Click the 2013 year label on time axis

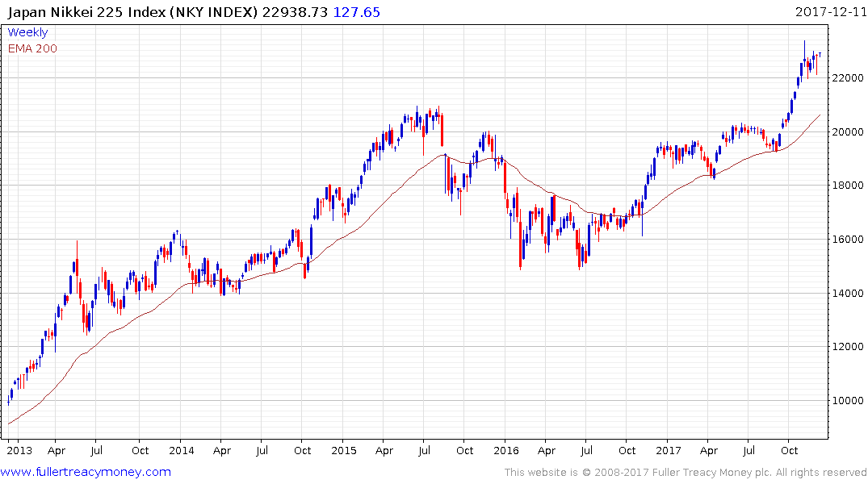pyautogui.click(x=19, y=450)
